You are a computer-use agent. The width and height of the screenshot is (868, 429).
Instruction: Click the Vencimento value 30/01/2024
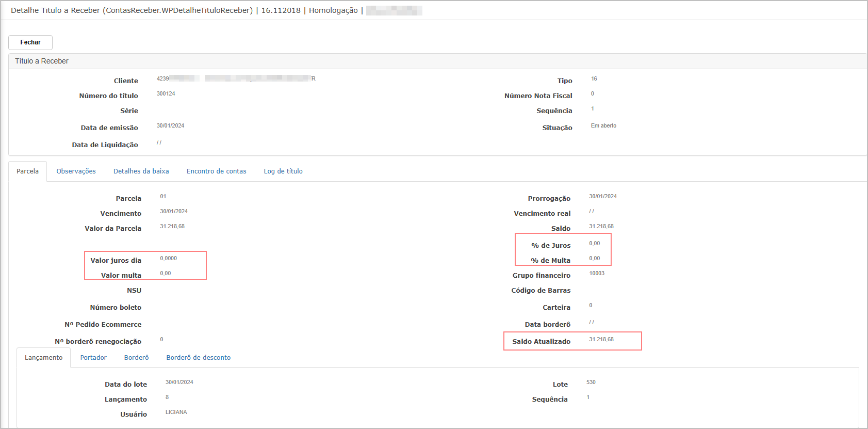[x=174, y=212]
